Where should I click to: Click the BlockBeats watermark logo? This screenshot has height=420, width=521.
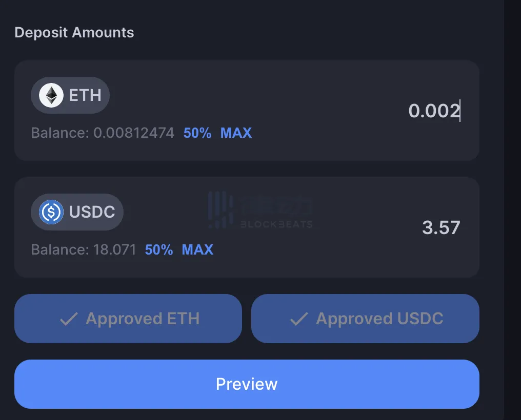[x=260, y=209]
